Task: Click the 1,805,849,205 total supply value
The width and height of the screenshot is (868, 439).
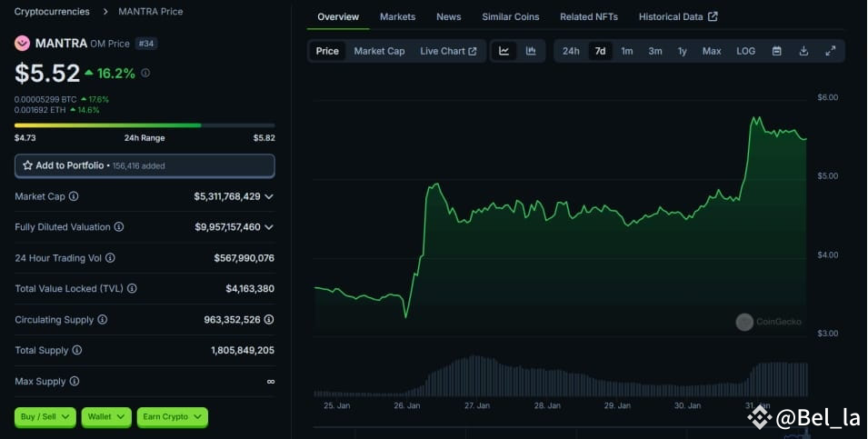Action: click(243, 351)
